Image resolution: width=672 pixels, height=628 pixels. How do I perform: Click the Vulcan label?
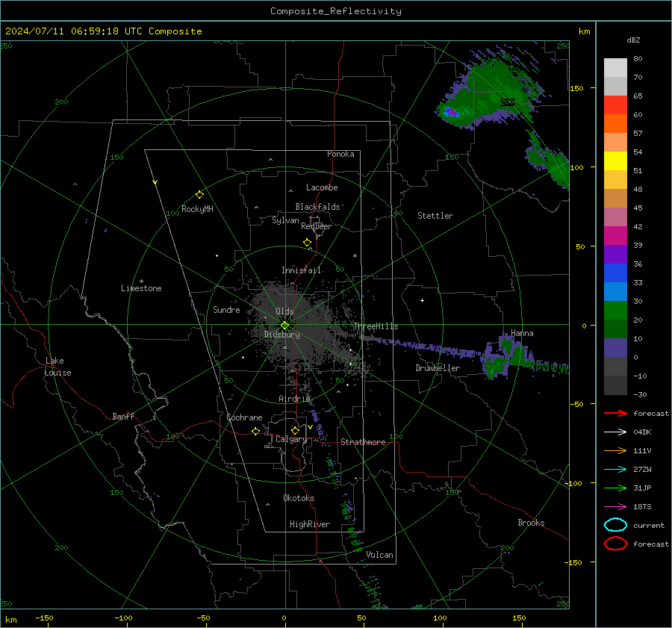(x=379, y=555)
